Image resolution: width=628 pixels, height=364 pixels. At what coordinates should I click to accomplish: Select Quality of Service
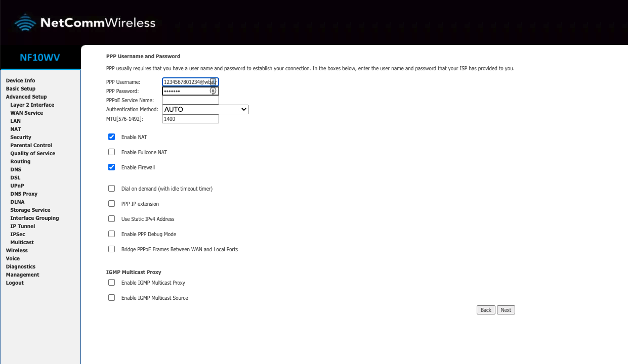[x=33, y=154]
